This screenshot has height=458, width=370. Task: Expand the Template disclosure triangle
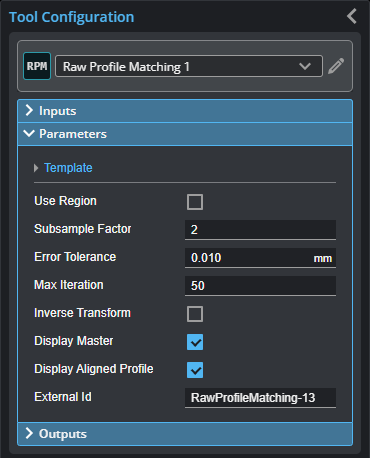[36, 168]
